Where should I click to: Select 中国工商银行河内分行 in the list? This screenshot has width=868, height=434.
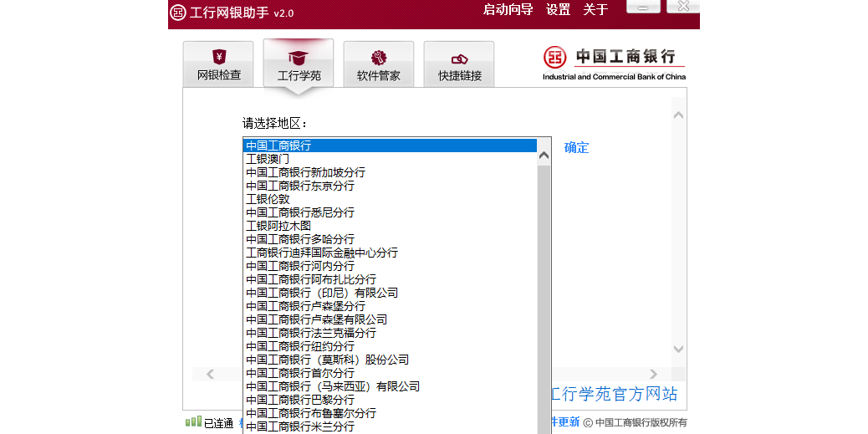pos(390,266)
